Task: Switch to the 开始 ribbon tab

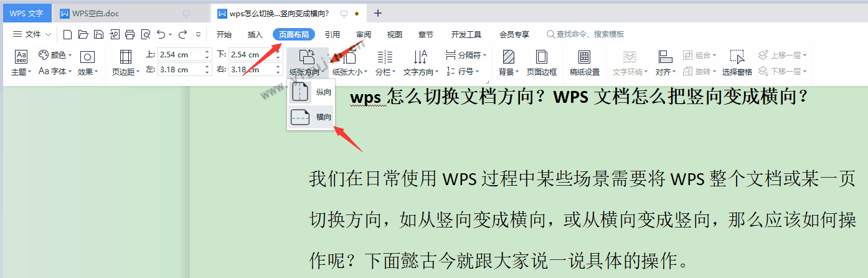Action: [224, 34]
